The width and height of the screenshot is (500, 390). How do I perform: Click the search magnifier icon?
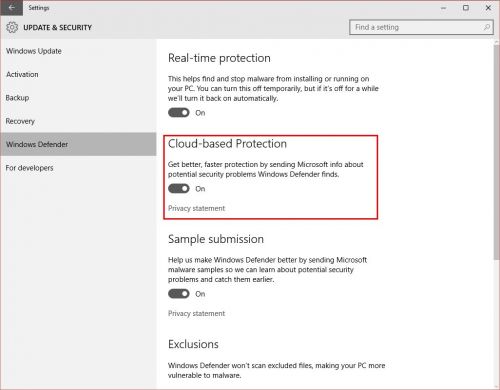(487, 27)
